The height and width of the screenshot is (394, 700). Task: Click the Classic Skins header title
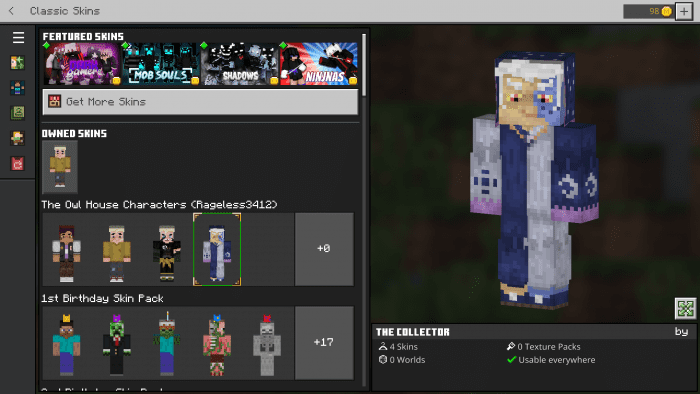(65, 11)
